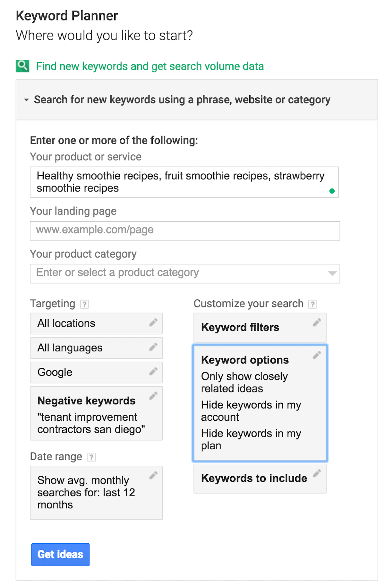
Task: Toggle 'Only show closely related ideas' option
Action: [x=244, y=382]
